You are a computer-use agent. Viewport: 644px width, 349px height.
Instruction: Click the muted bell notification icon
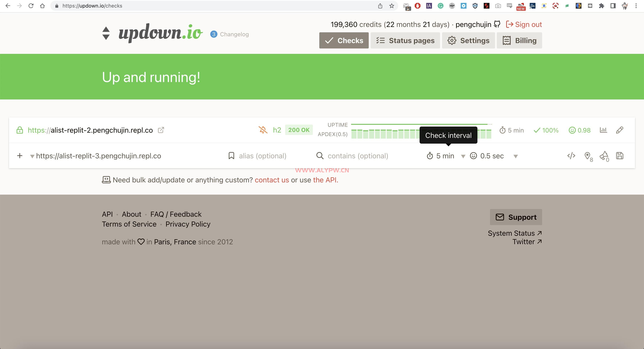263,130
